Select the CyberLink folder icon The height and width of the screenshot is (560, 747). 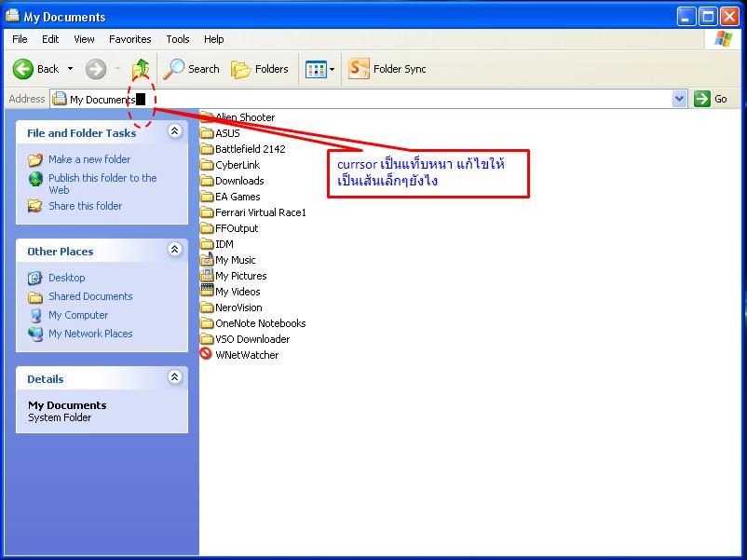[x=207, y=165]
